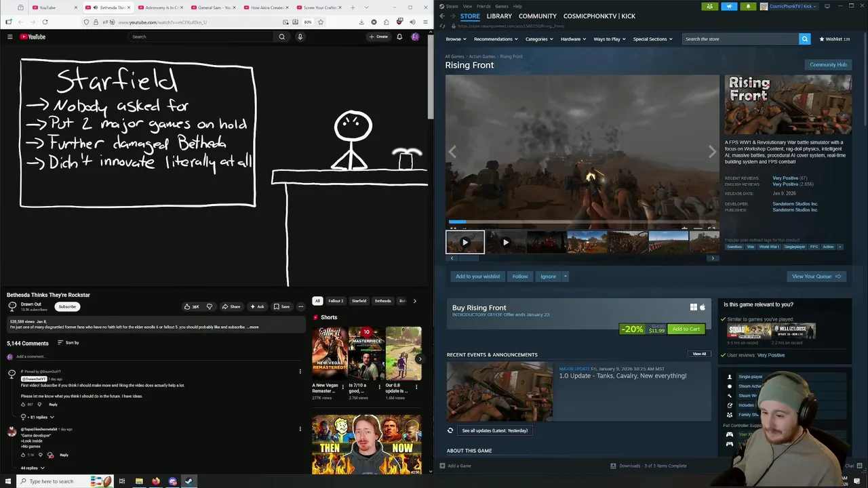
Task: Share the video
Action: [x=231, y=306]
